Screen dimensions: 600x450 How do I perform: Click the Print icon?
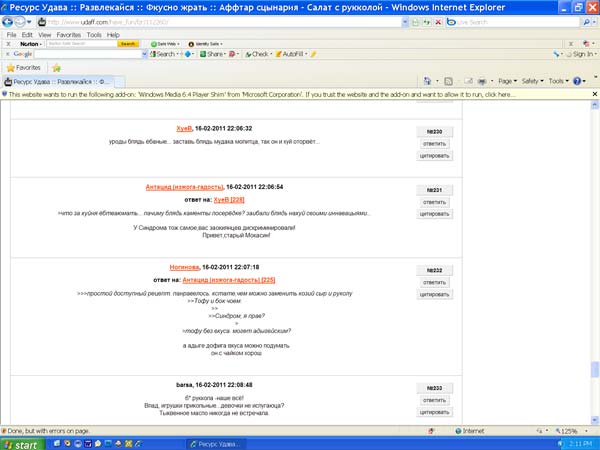(x=482, y=81)
